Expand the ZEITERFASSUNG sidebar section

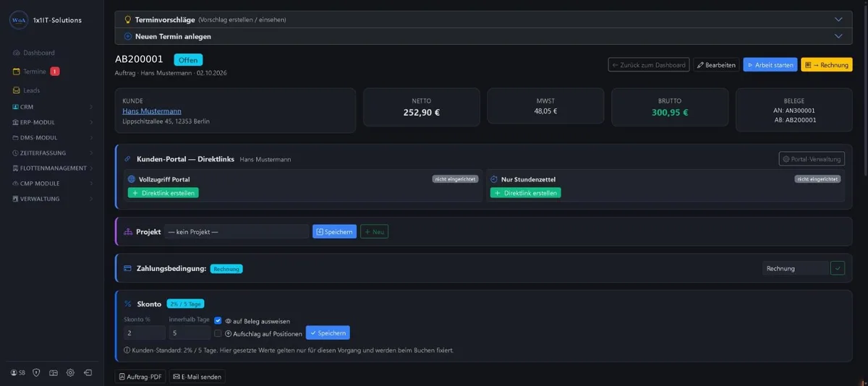51,153
